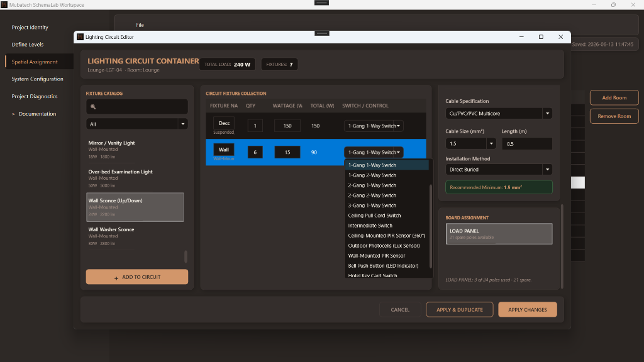
Task: Minimize the Lighting Circuit Editor dialog
Action: pyautogui.click(x=521, y=37)
